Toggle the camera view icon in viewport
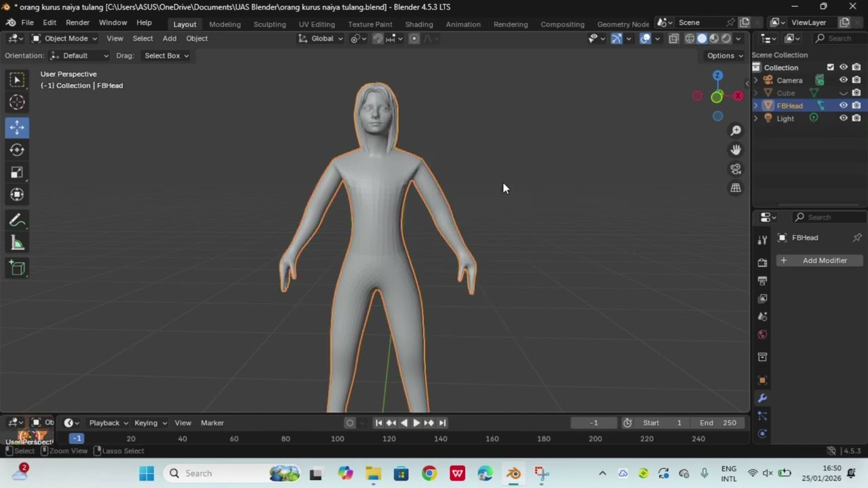The image size is (868, 488). point(736,169)
